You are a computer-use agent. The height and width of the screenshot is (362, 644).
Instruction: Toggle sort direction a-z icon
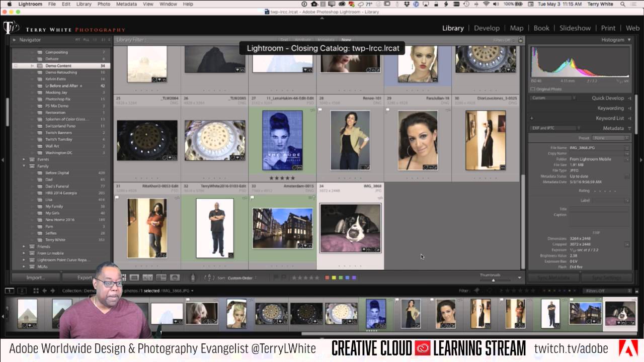(209, 278)
